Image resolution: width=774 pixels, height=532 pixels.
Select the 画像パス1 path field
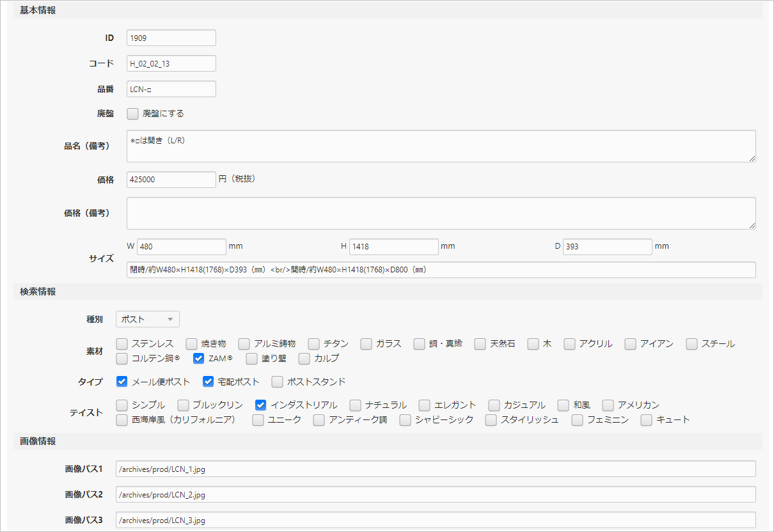click(435, 469)
